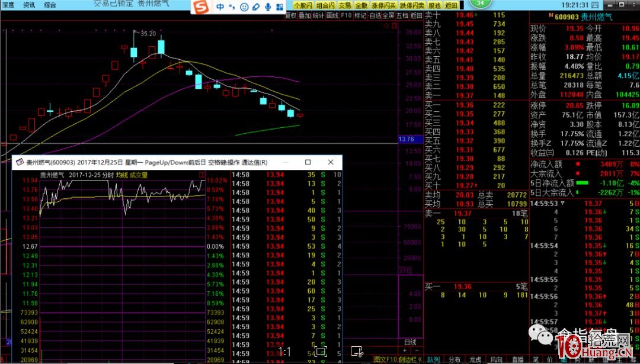Image resolution: width=640 pixels, height=364 pixels.
Task: Toggle the Sogou punctuation mode icon
Action: (232, 7)
